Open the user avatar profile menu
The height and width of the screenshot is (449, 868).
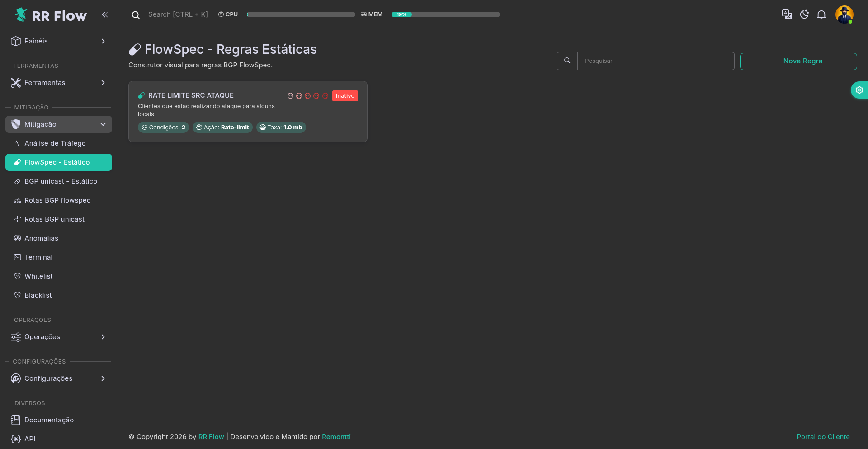coord(844,14)
